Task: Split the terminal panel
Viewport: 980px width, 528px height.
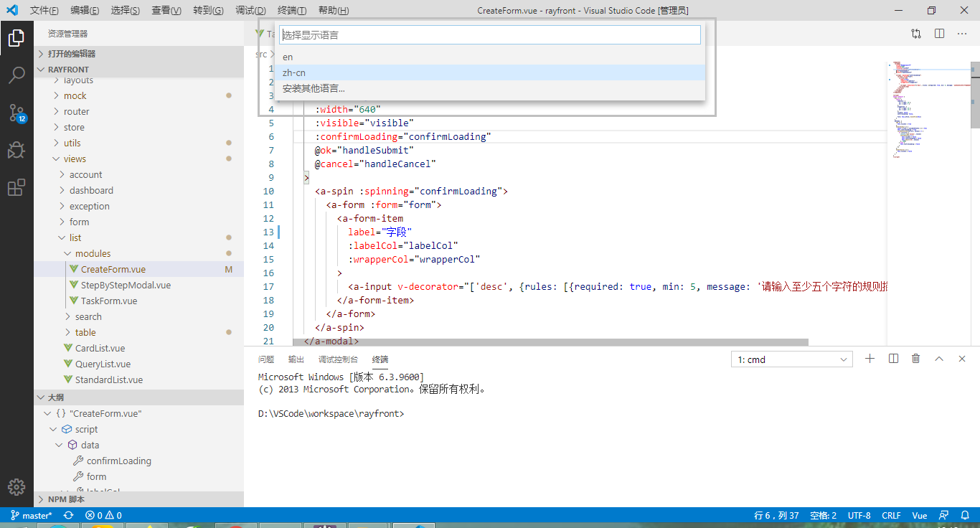Action: (893, 359)
